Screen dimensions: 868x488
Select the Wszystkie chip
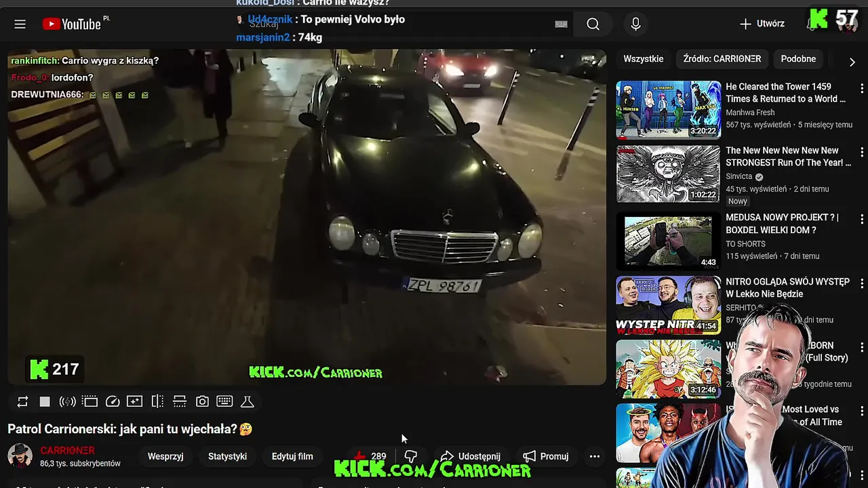pyautogui.click(x=644, y=59)
